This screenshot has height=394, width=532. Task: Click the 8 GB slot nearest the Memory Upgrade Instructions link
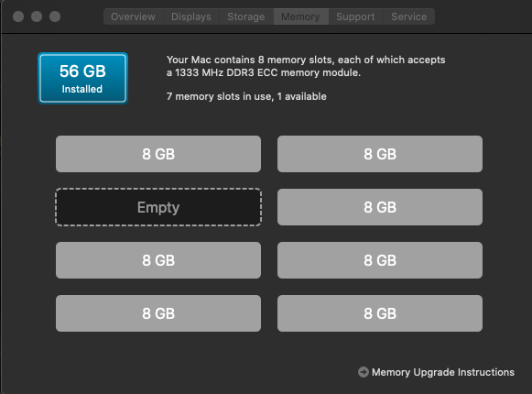click(x=380, y=313)
